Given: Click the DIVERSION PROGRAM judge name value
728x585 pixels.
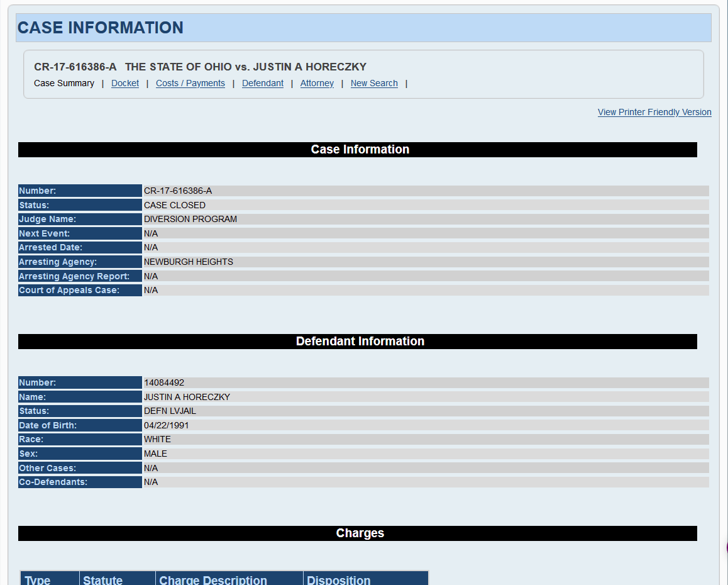Looking at the screenshot, I should coord(190,220).
